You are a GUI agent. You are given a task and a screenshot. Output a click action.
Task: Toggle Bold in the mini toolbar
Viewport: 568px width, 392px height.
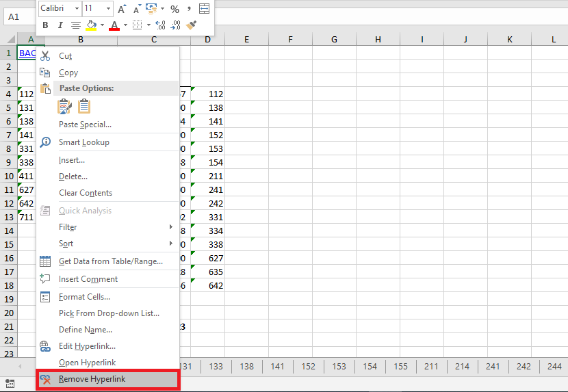pyautogui.click(x=45, y=25)
